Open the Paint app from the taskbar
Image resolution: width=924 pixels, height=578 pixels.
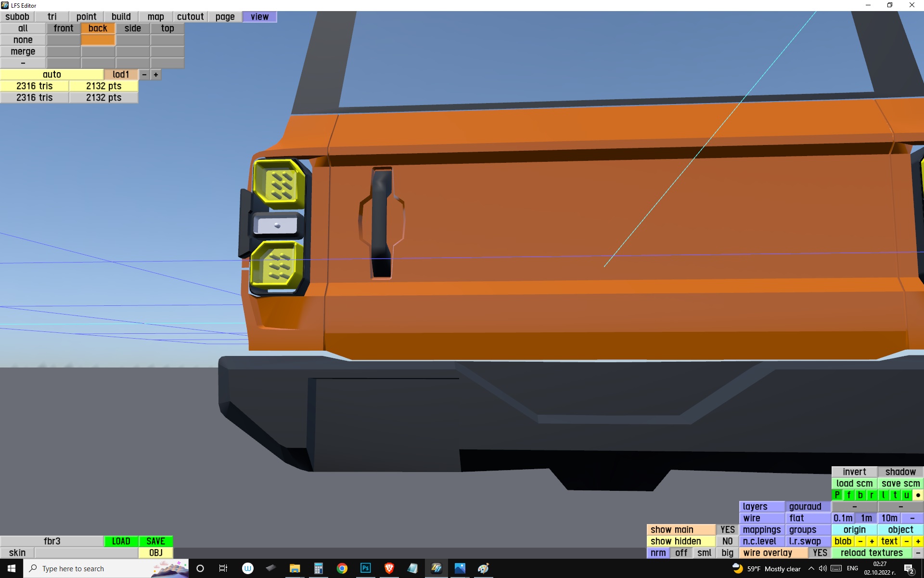(x=483, y=568)
